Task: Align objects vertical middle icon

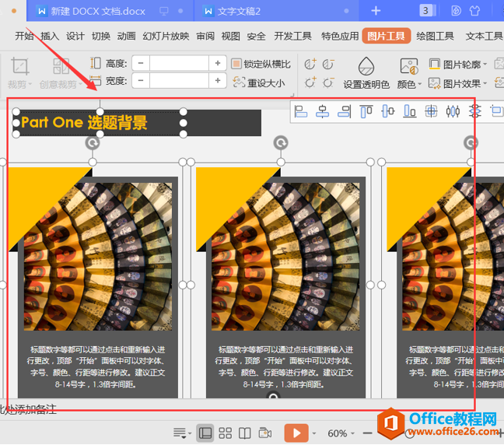Action: (x=388, y=111)
